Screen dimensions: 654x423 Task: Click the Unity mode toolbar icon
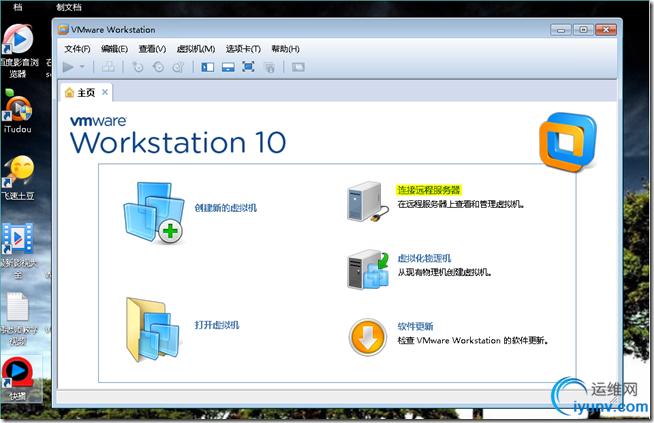pos(269,67)
